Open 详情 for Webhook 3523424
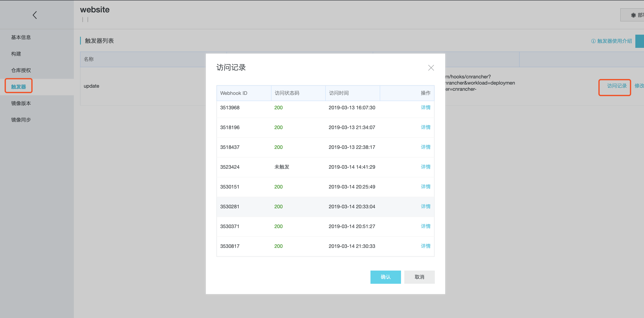 tap(425, 167)
